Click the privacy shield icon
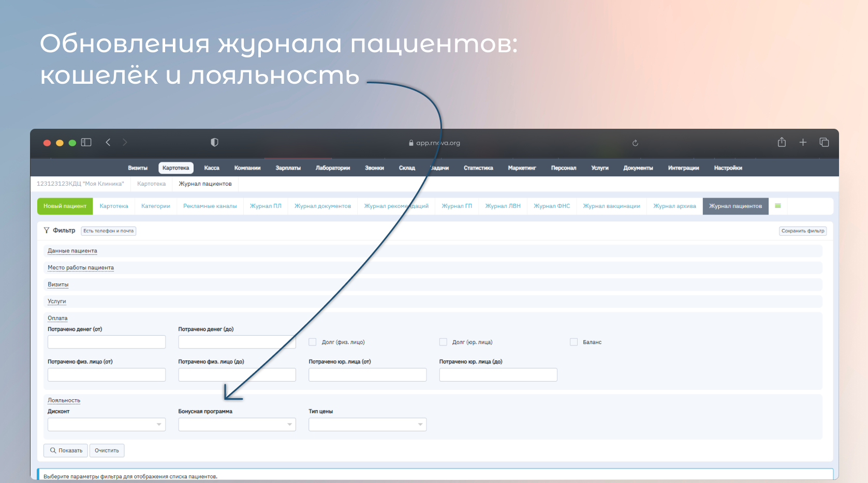The height and width of the screenshot is (483, 868). pos(214,142)
